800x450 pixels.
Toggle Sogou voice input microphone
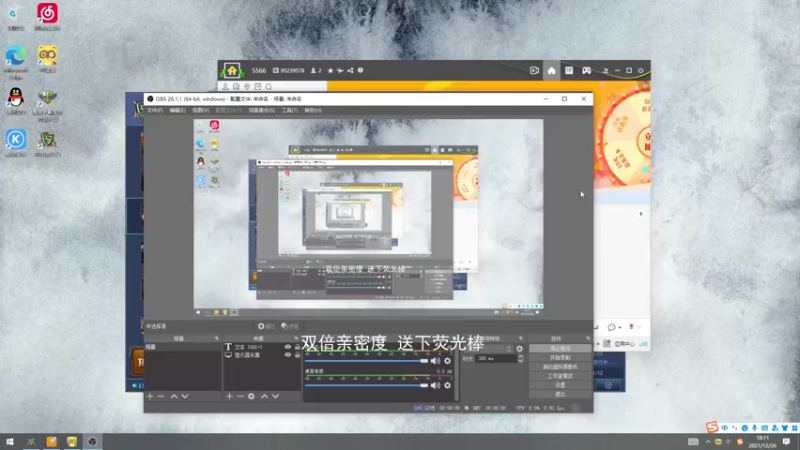(x=755, y=428)
